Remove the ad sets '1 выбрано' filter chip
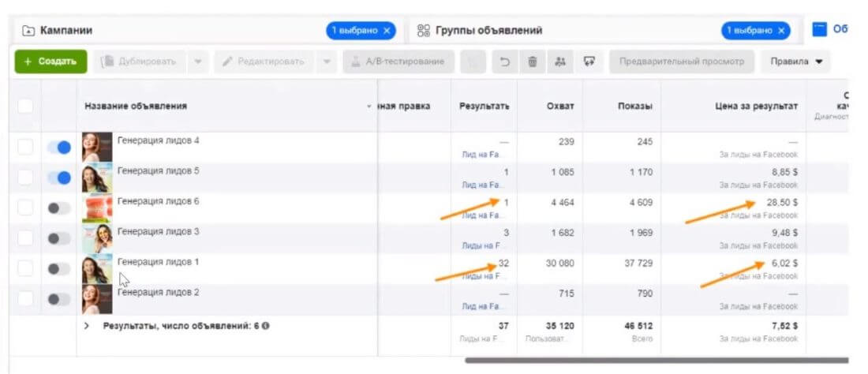This screenshot has height=374, width=868. click(x=781, y=31)
